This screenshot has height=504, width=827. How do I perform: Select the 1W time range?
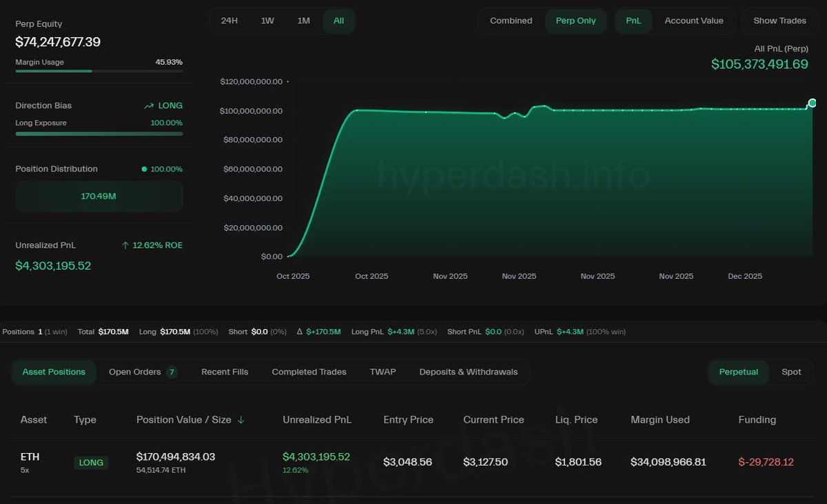[267, 21]
